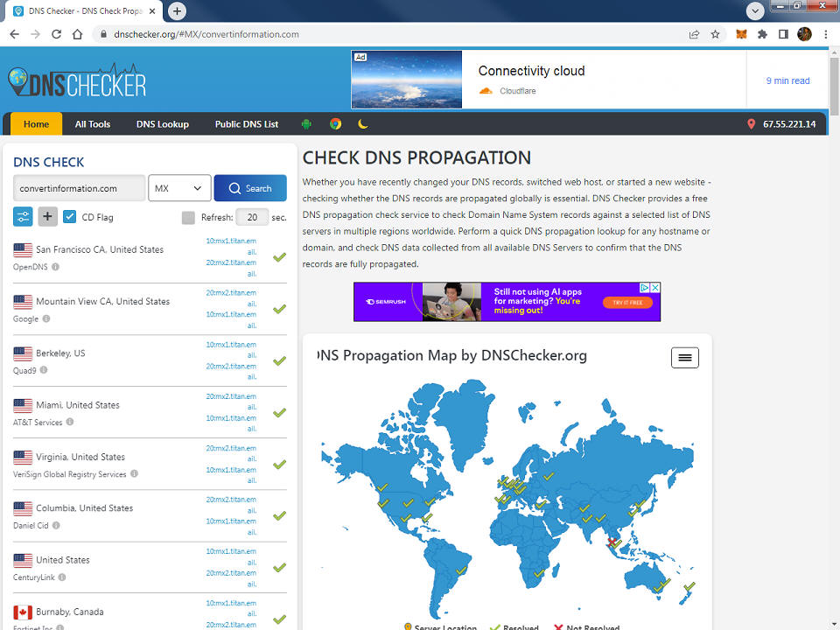
Task: Click the Miami resolved checkmark
Action: (x=279, y=412)
